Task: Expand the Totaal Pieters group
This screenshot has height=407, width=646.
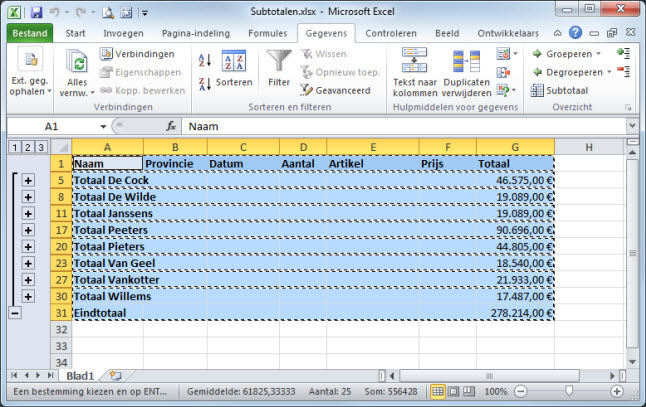Action: pos(28,247)
